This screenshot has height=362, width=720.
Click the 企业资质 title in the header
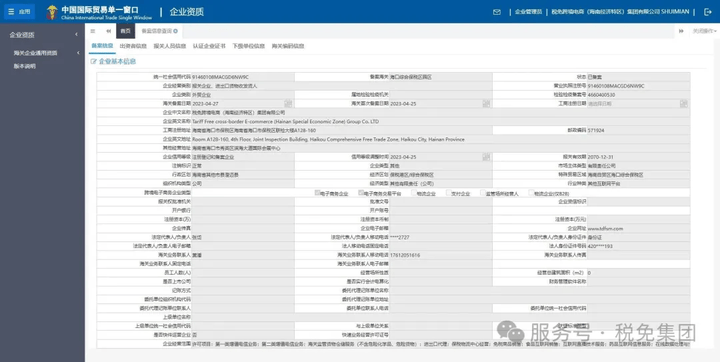[186, 12]
